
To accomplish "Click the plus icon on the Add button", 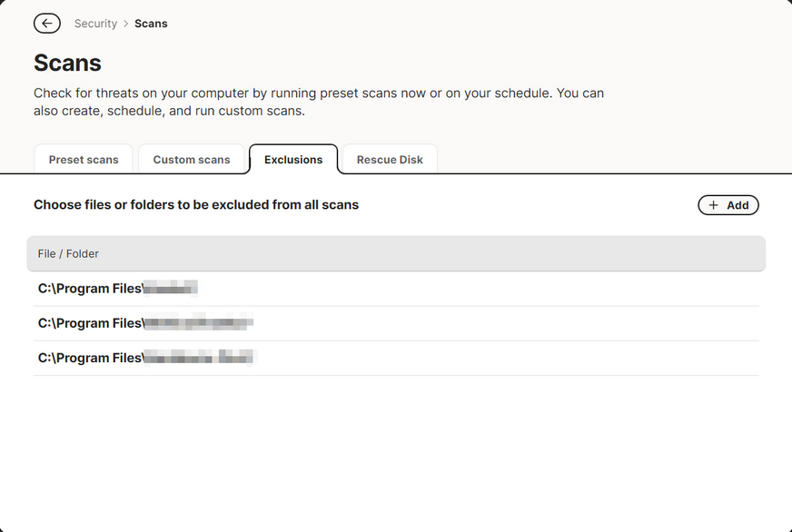I will pos(714,205).
